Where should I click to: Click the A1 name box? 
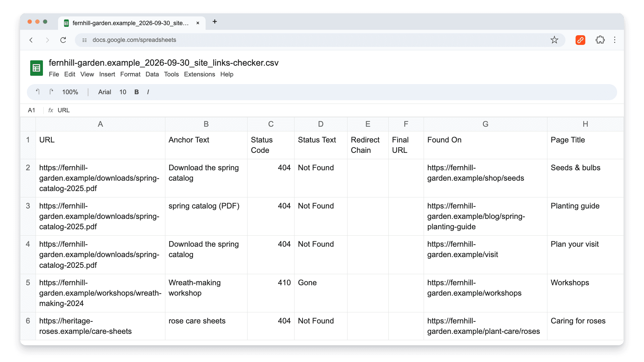32,110
